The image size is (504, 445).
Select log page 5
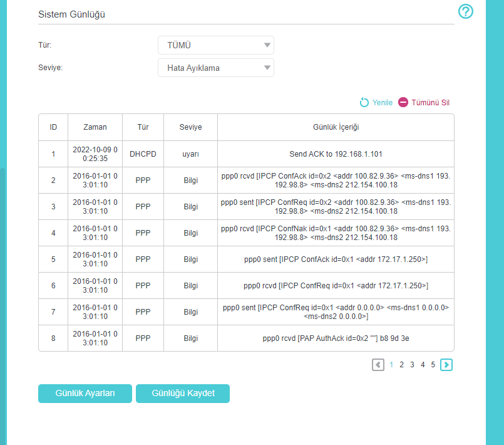pos(433,365)
